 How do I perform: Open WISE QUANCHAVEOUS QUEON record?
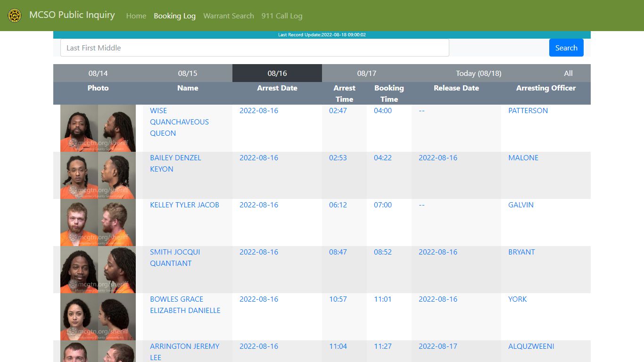[179, 122]
